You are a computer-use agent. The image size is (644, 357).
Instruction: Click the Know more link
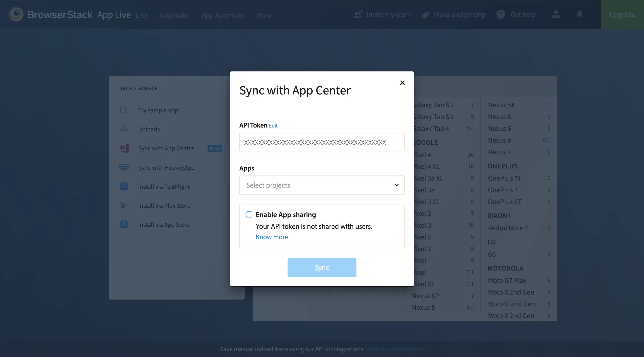[271, 237]
